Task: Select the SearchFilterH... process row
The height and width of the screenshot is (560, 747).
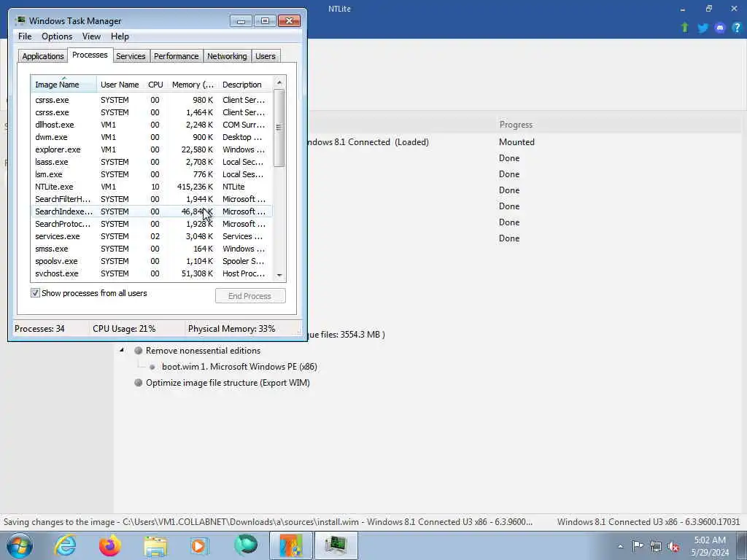Action: (152, 199)
